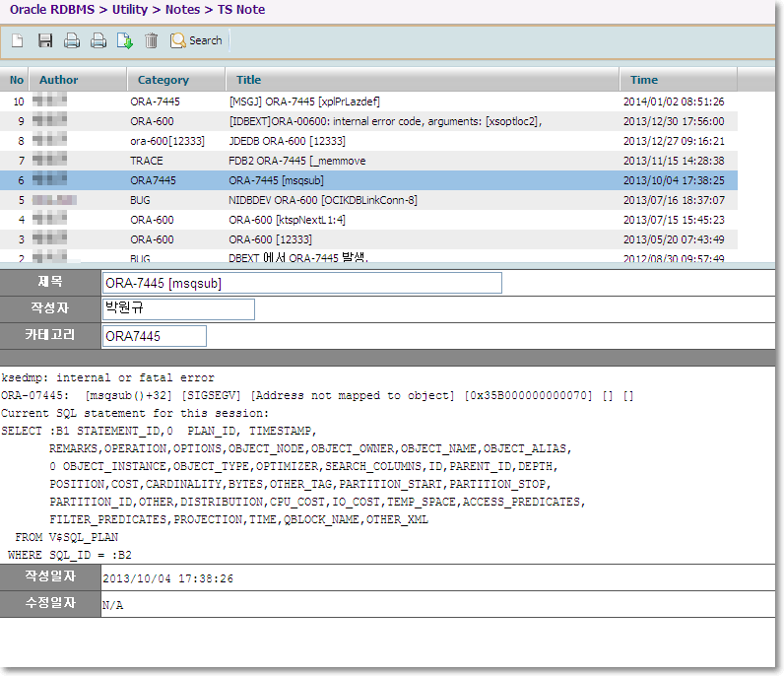784x676 pixels.
Task: Click the printer icon left of export icon
Action: [x=98, y=40]
